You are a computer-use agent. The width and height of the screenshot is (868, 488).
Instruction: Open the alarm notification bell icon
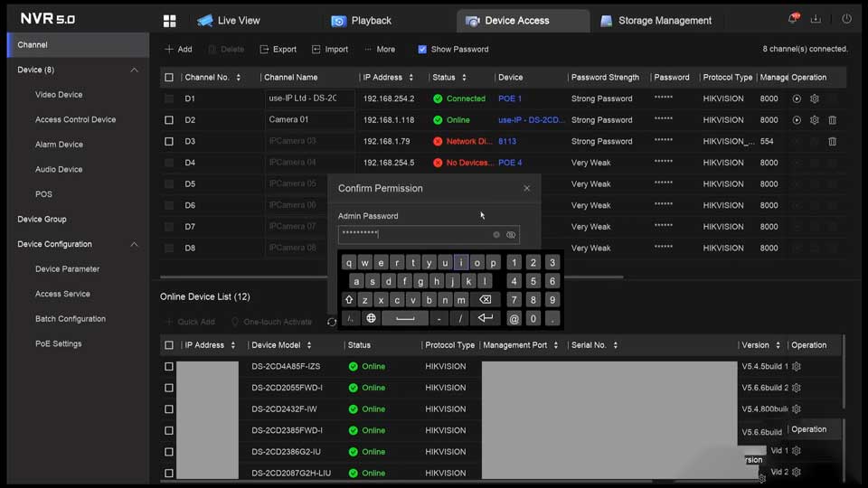pyautogui.click(x=793, y=19)
